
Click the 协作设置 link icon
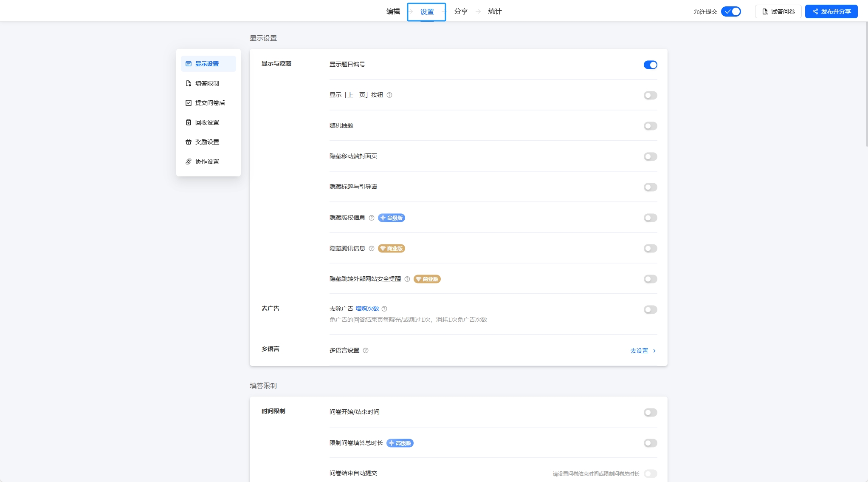click(x=189, y=162)
